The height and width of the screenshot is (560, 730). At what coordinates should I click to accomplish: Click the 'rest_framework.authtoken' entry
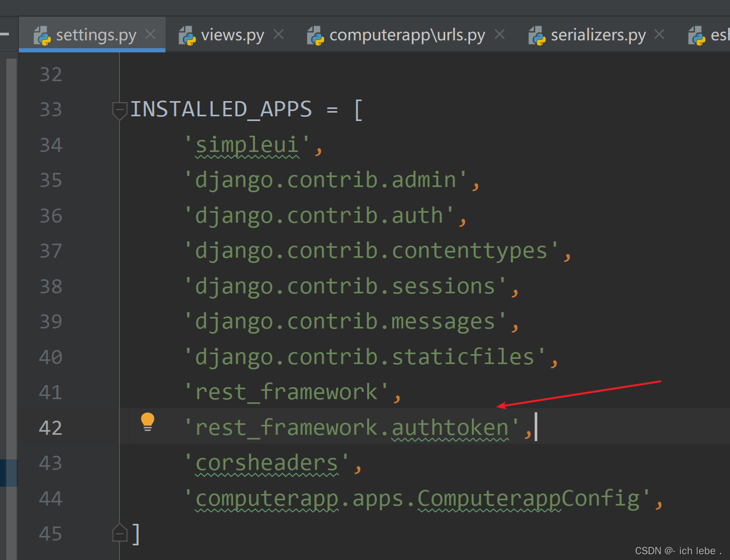tap(351, 428)
